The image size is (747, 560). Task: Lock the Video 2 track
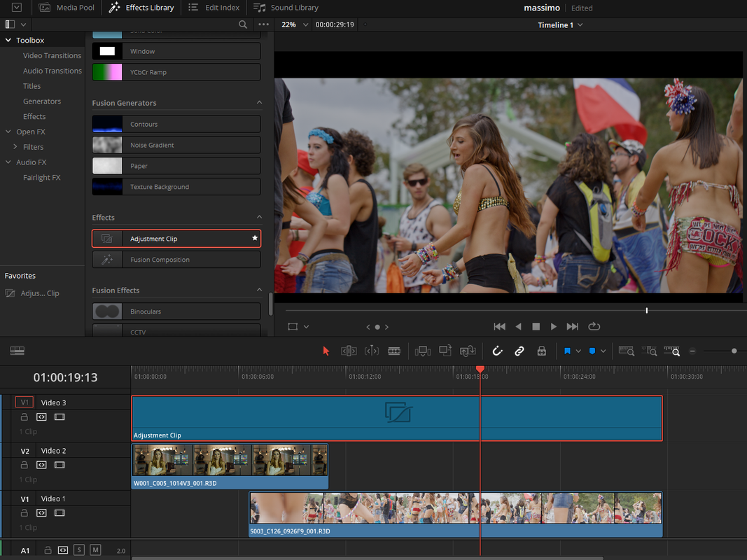[x=24, y=465]
